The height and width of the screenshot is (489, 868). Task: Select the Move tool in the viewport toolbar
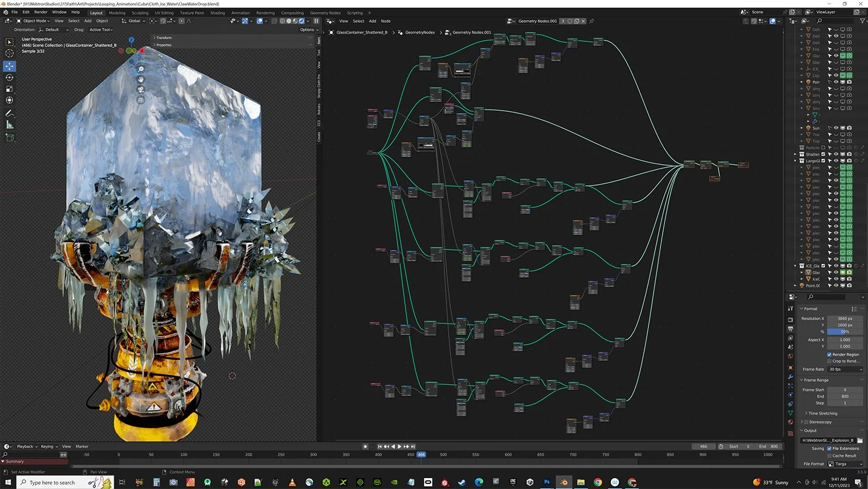(10, 66)
